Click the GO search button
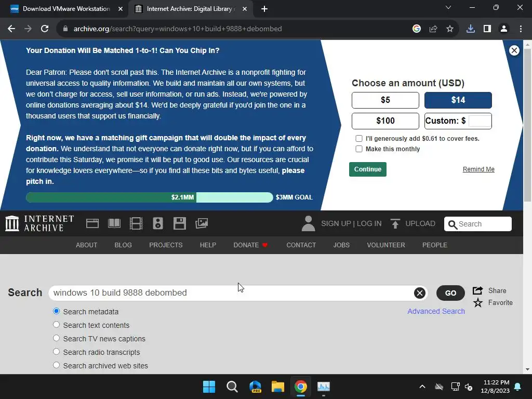Viewport: 532px width, 399px height. [x=450, y=293]
